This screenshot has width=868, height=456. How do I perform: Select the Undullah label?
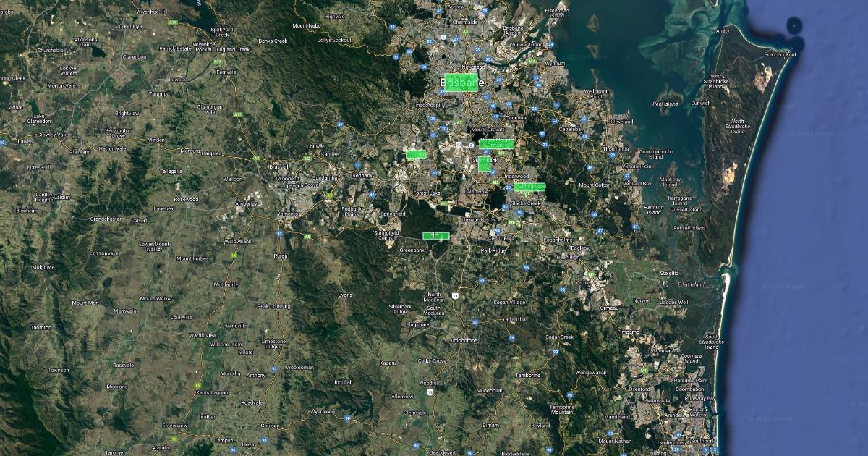point(342,381)
